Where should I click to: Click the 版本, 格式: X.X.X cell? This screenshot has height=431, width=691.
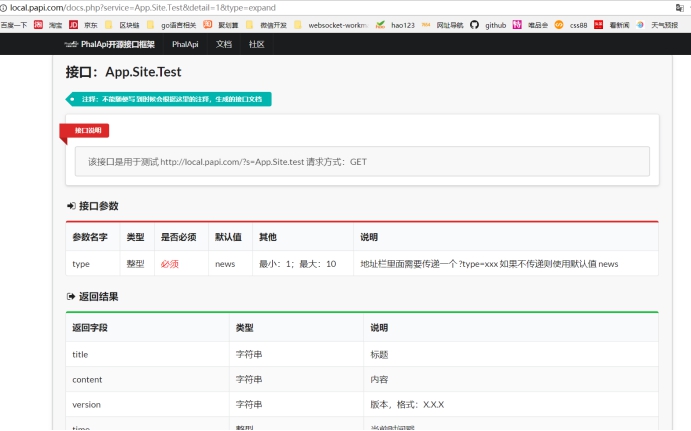407,405
